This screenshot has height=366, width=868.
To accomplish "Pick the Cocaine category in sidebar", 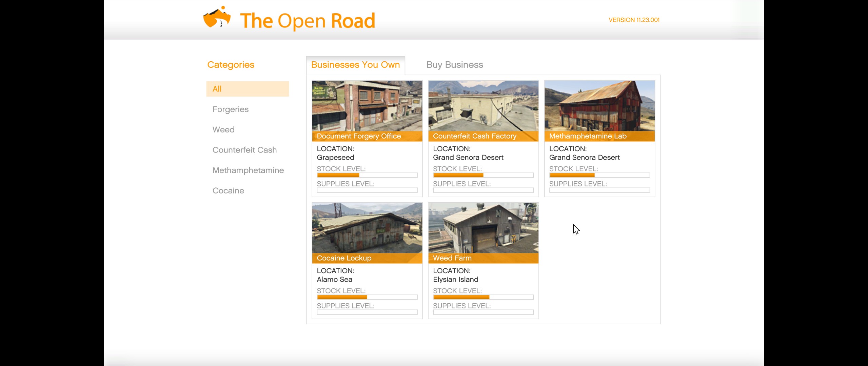I will click(228, 190).
